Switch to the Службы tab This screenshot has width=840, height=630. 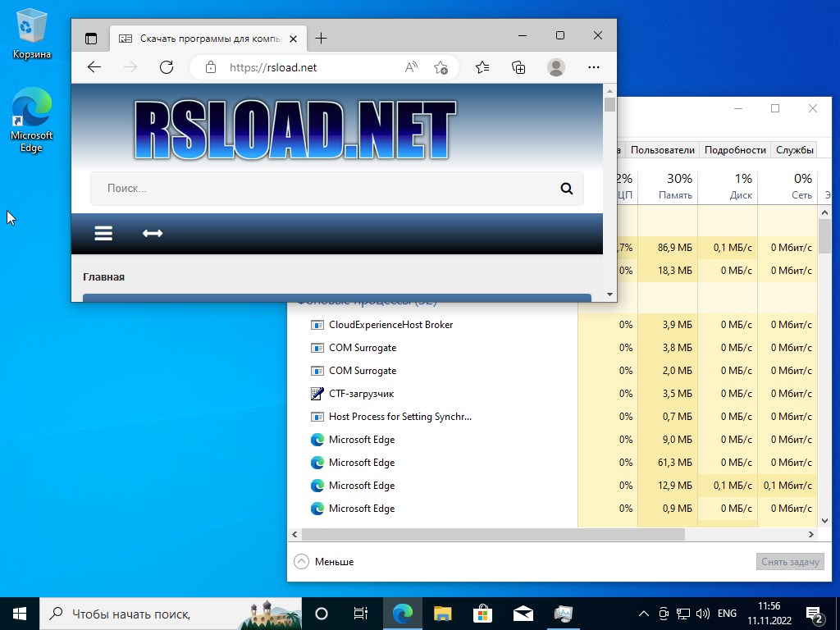[x=795, y=150]
